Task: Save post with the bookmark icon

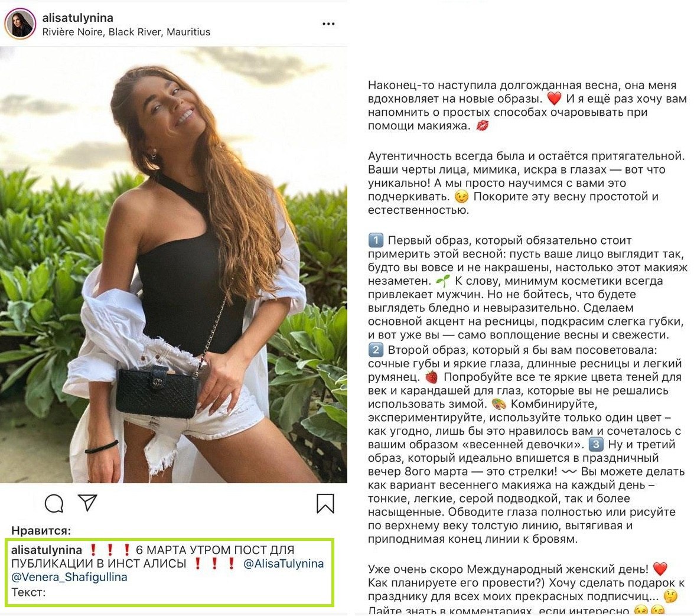Action: coord(325,503)
